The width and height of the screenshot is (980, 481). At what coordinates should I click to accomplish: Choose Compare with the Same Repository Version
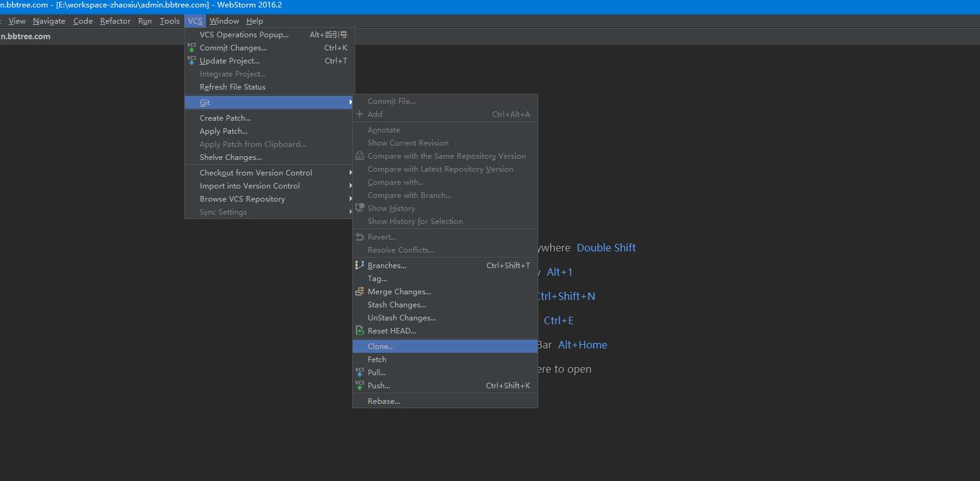click(x=445, y=156)
